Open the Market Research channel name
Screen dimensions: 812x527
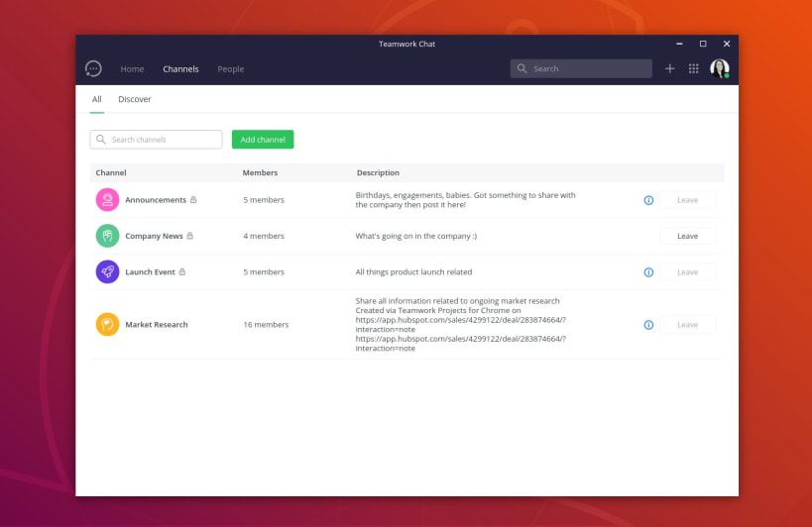point(157,325)
